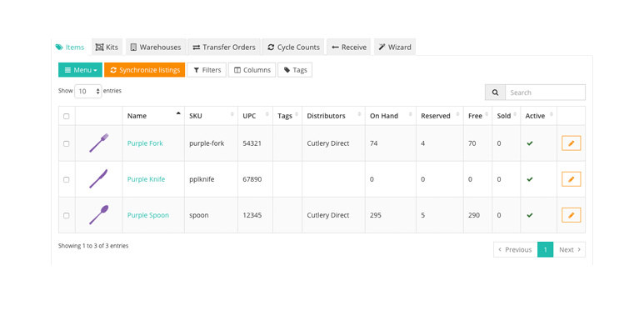This screenshot has height=311, width=644.
Task: Click the On Hand value "74"
Action: (x=374, y=143)
